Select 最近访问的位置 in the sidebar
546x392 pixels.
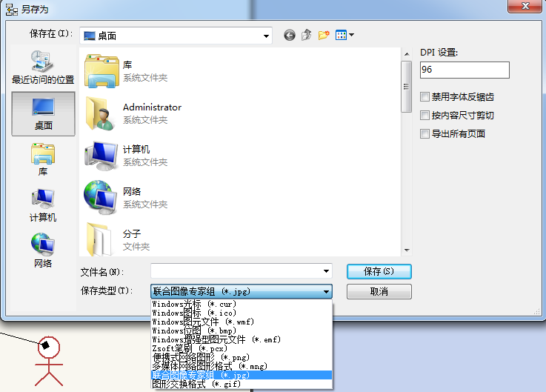43,67
